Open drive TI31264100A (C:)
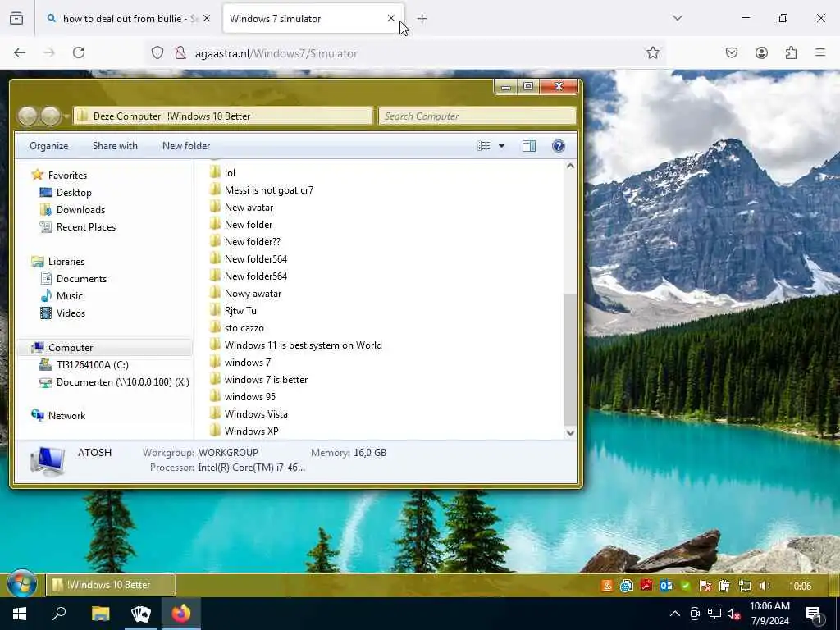 point(92,365)
